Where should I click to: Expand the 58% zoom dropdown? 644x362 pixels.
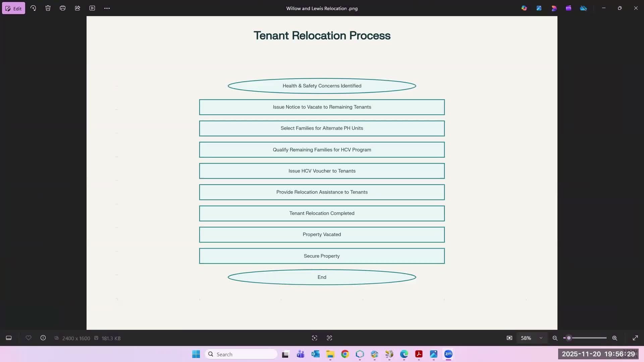click(541, 338)
